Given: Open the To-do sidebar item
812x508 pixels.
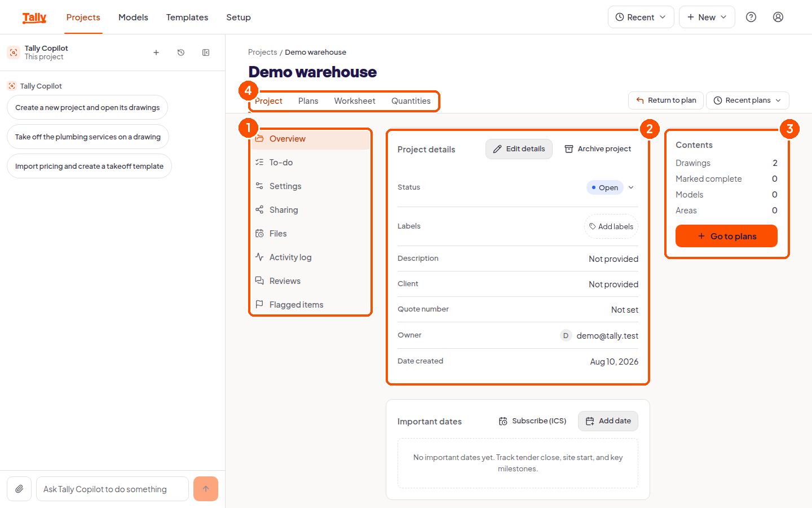Looking at the screenshot, I should 310,163.
